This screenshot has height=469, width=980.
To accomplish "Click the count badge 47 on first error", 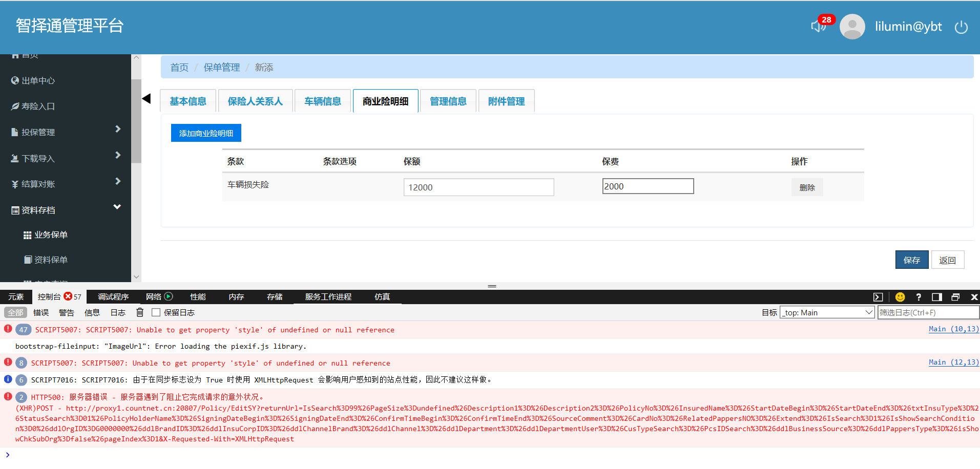I will click(24, 330).
